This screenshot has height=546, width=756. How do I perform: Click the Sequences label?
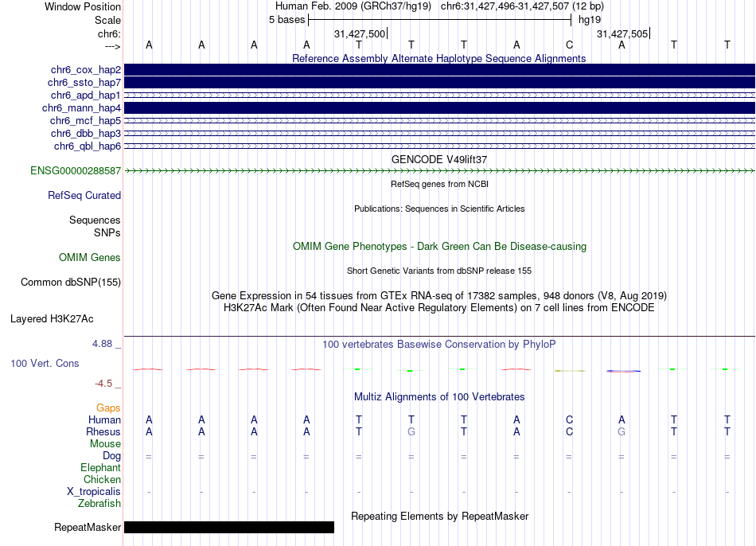95,220
